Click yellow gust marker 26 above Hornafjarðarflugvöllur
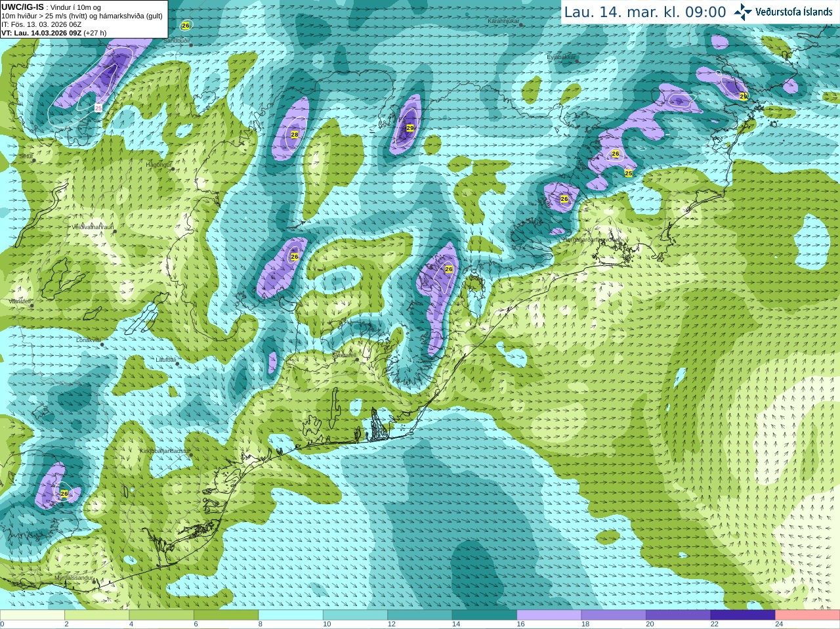Screen dimensions: 840x629 [564, 199]
